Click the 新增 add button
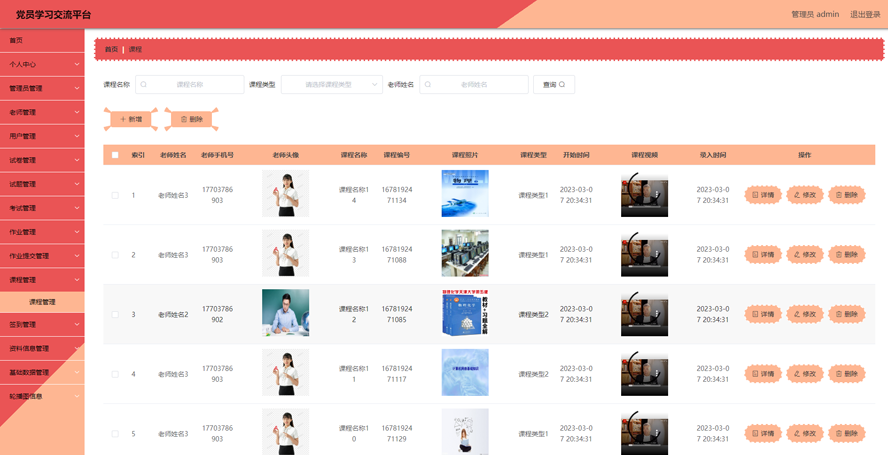This screenshot has width=888, height=455. click(131, 120)
